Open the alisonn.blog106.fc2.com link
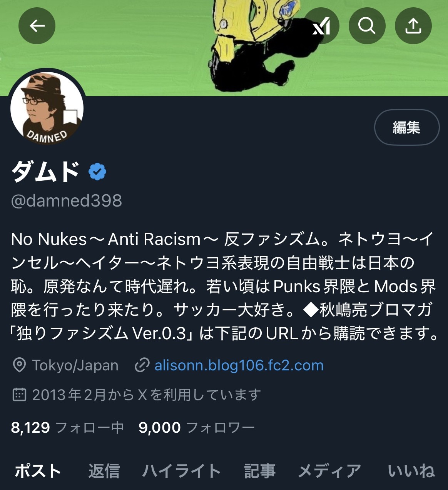This screenshot has height=490, width=448. point(239,365)
